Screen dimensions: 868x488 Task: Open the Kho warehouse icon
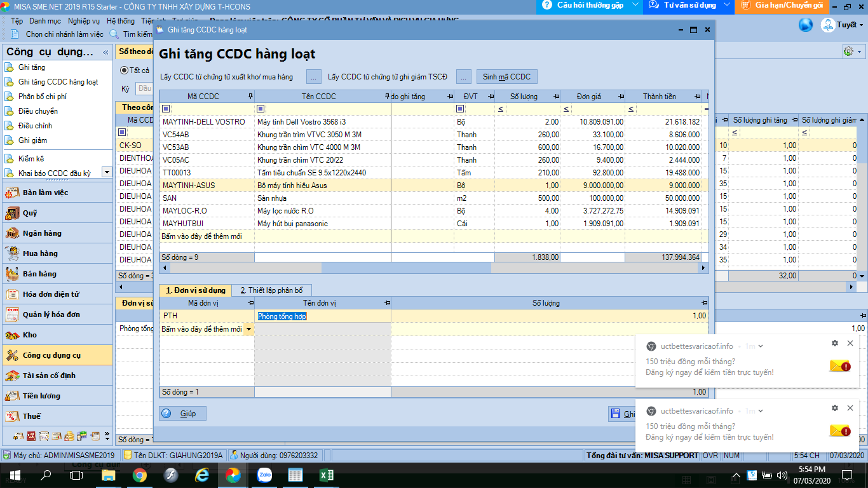(12, 335)
